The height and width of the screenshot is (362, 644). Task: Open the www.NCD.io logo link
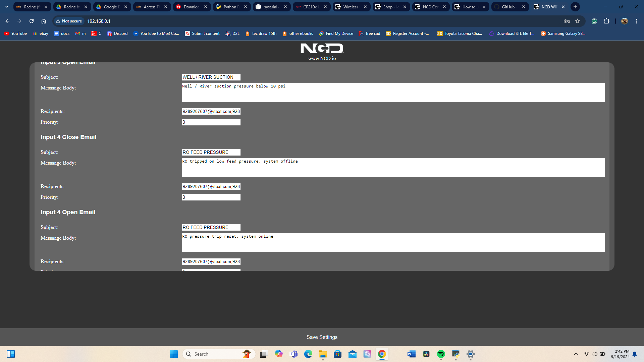point(322,52)
